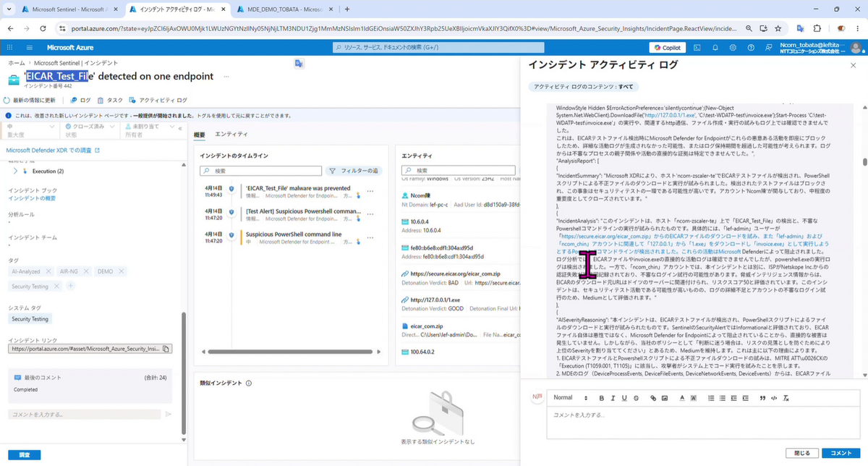Select 'EICAR_Test_File' malware was prevented alert
This screenshot has height=466, width=868.
tap(297, 188)
